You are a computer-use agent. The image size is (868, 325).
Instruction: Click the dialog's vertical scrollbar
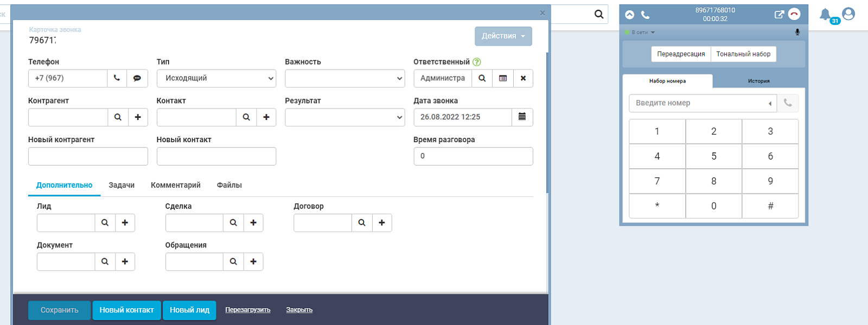coord(548,123)
